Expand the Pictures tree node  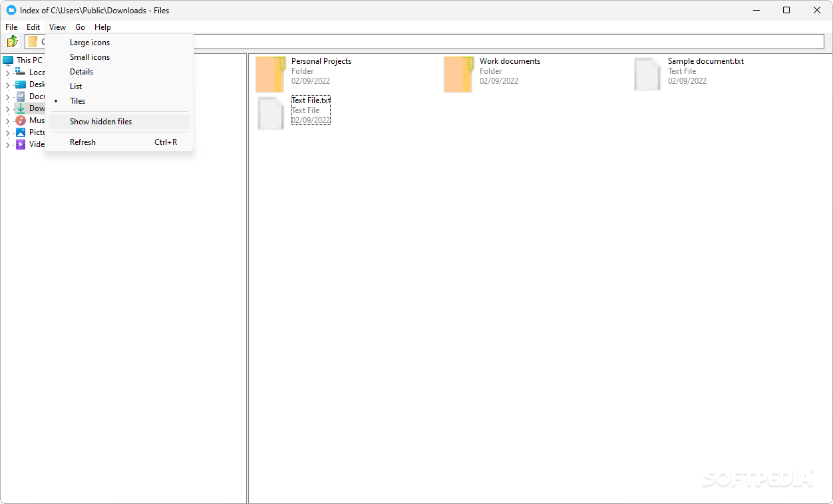tap(8, 132)
